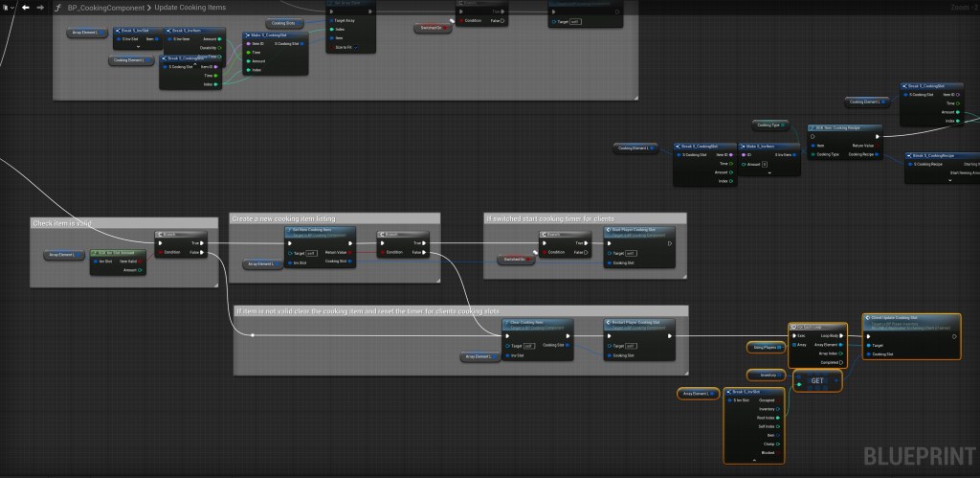Click the reroute point on the False wire
This screenshot has height=478, width=980.
253,335
